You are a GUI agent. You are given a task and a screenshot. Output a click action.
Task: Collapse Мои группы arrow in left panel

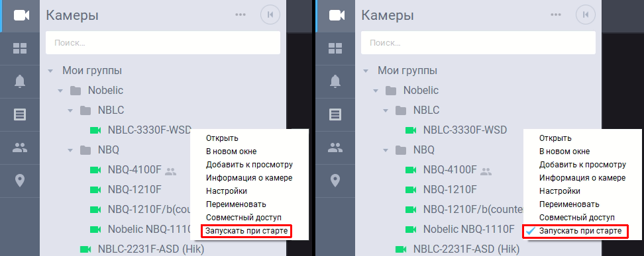coord(50,71)
